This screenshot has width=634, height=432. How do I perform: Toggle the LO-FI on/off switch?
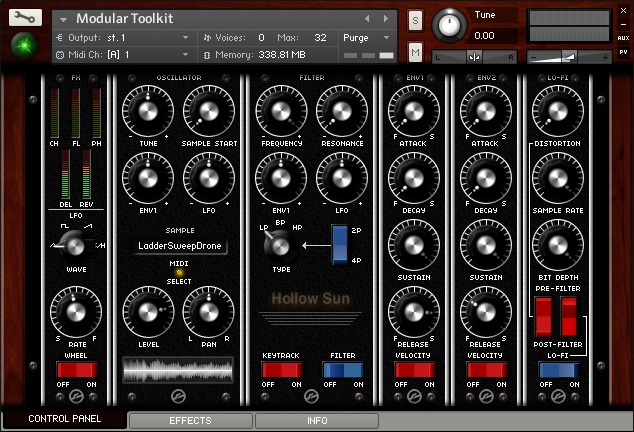[558, 371]
